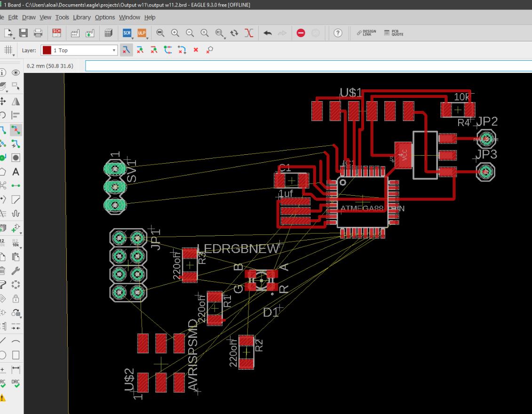Open the Tools menu
Image resolution: width=532 pixels, height=414 pixels.
(62, 17)
